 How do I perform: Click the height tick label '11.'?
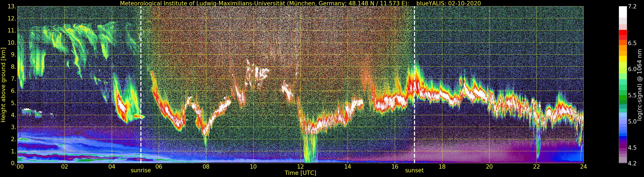pos(12,31)
